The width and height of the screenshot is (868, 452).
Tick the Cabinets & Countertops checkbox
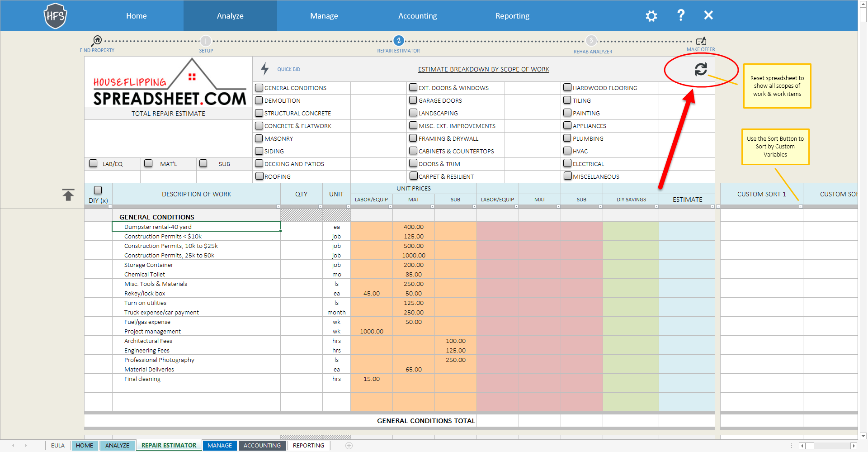pos(413,151)
